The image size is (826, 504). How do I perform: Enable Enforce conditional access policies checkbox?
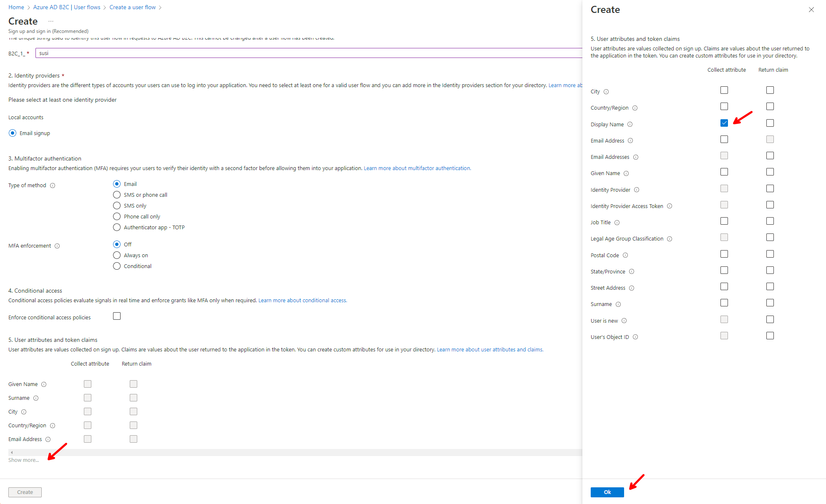pyautogui.click(x=117, y=316)
